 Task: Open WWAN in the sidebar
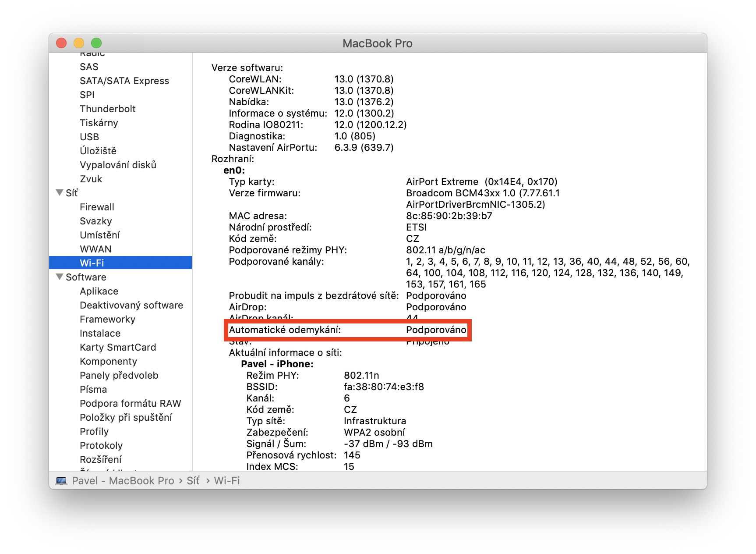(95, 249)
